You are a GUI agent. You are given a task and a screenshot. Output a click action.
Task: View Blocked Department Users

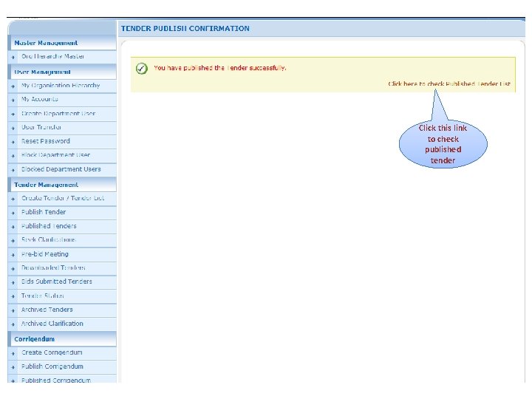(x=61, y=169)
